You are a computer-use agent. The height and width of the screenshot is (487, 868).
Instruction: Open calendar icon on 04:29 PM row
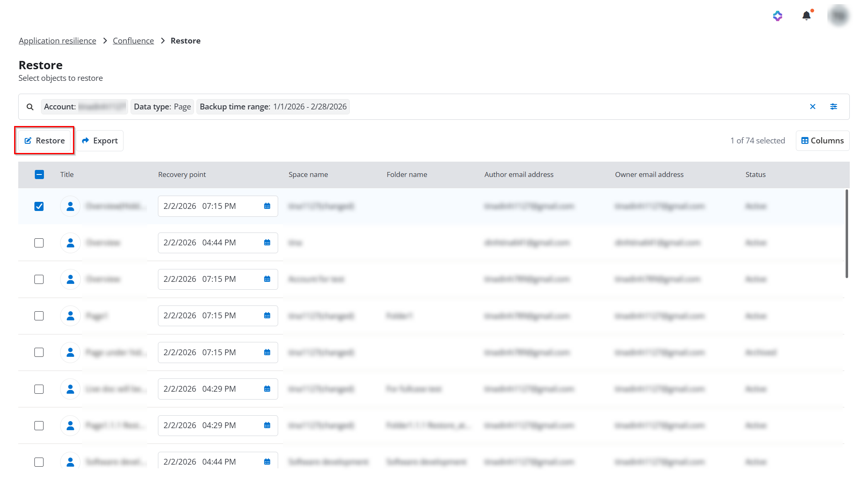coord(267,389)
